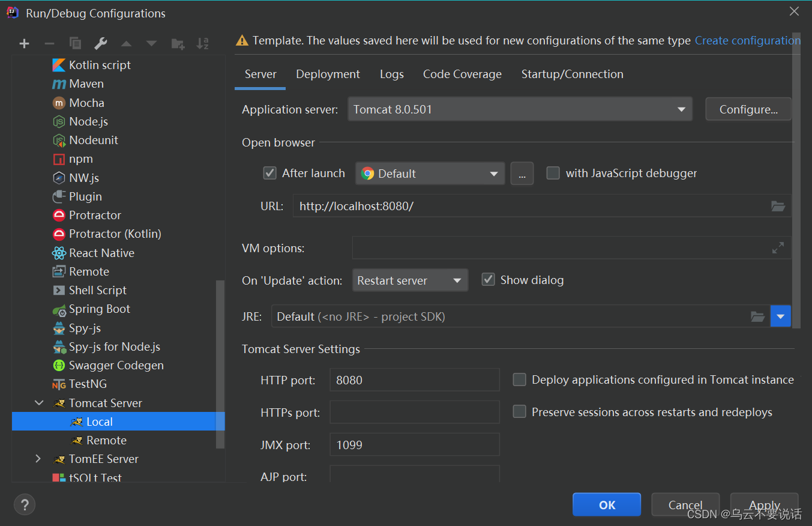The width and height of the screenshot is (812, 526).
Task: Click the VM options input field
Action: (571, 247)
